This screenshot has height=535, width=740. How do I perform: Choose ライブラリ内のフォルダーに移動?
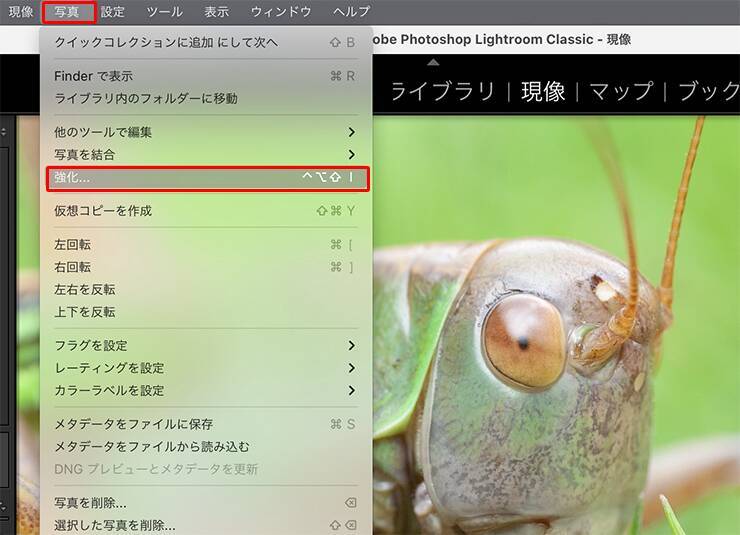[206, 98]
